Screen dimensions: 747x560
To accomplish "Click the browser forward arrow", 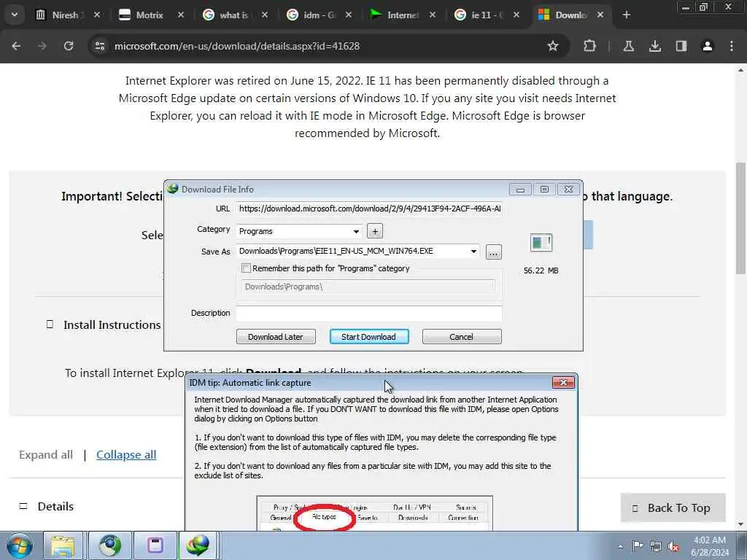I will coord(42,46).
